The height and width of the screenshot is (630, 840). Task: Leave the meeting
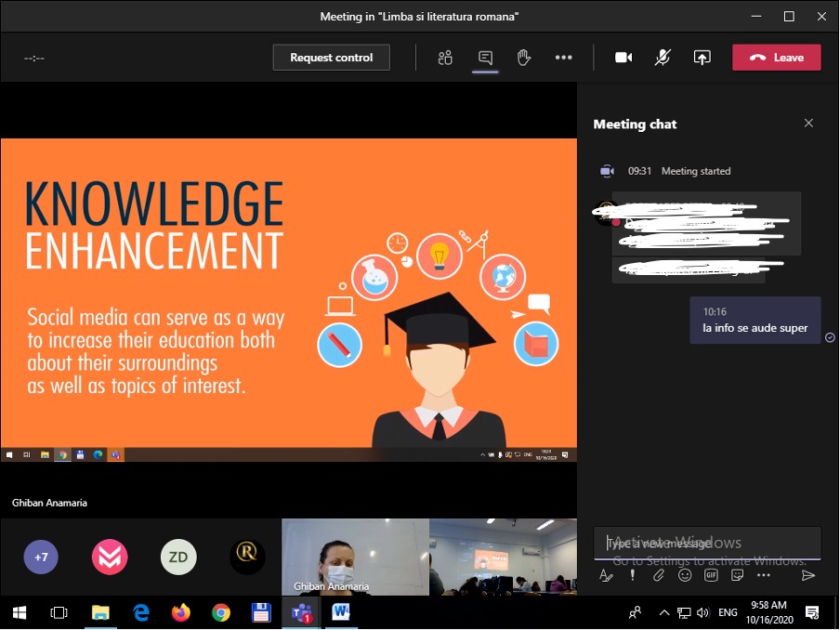point(777,58)
